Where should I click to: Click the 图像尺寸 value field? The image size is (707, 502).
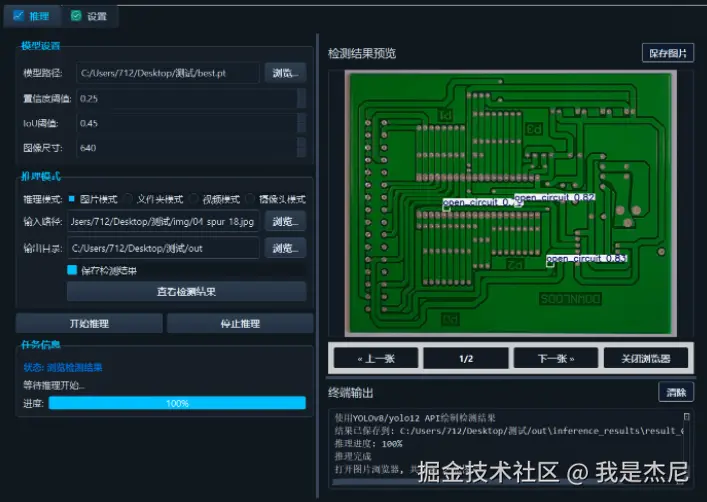[187, 147]
